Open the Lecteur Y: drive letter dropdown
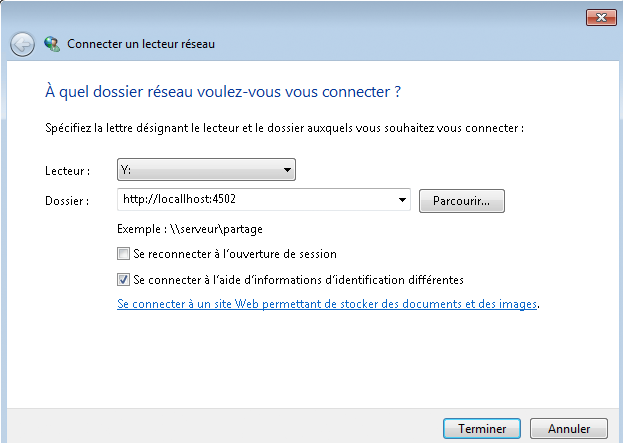Viewport: 623px width, 443px height. [x=206, y=170]
